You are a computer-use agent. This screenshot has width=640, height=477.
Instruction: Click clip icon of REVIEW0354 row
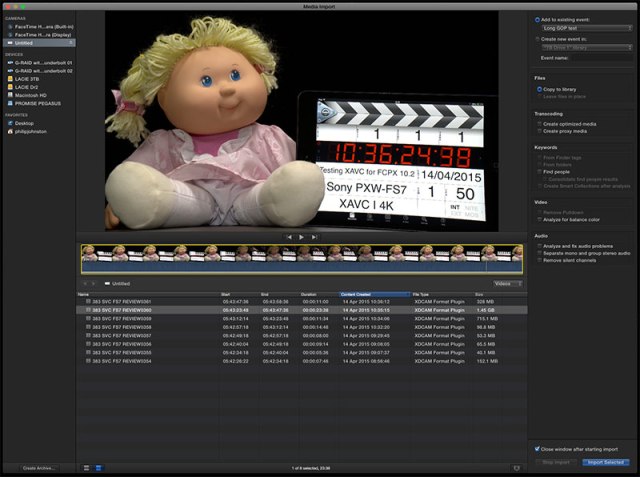[x=88, y=361]
